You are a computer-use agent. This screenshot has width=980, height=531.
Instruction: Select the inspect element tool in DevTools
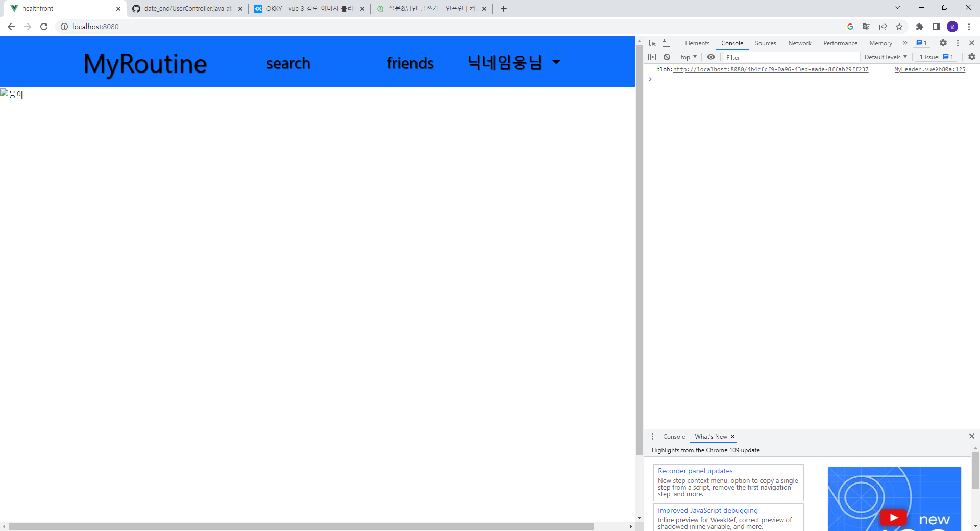(x=652, y=43)
